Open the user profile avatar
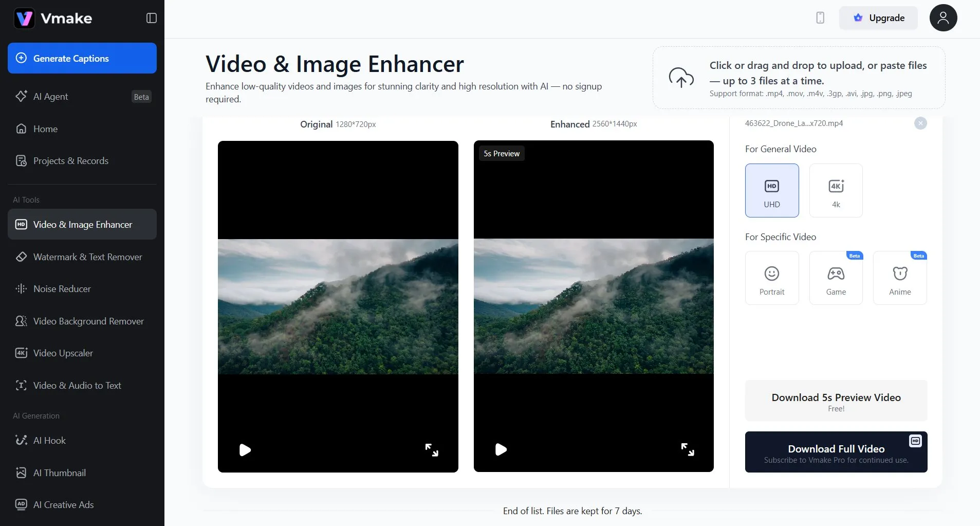The image size is (980, 526). [x=943, y=18]
